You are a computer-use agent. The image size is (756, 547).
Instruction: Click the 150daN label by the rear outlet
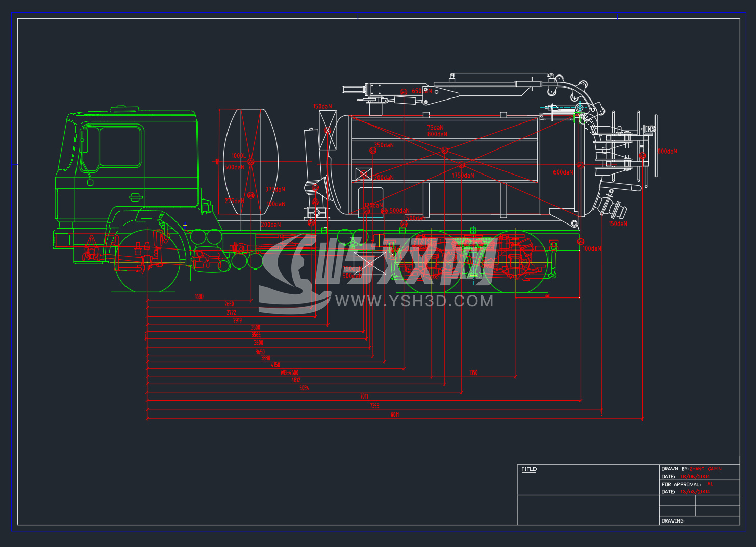(618, 224)
